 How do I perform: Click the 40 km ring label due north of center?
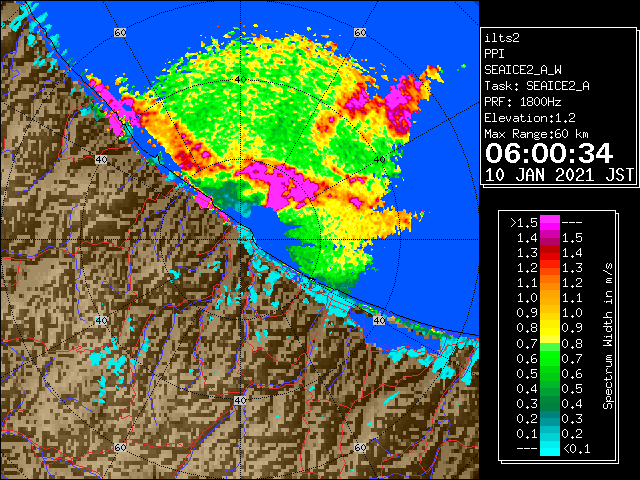240,80
